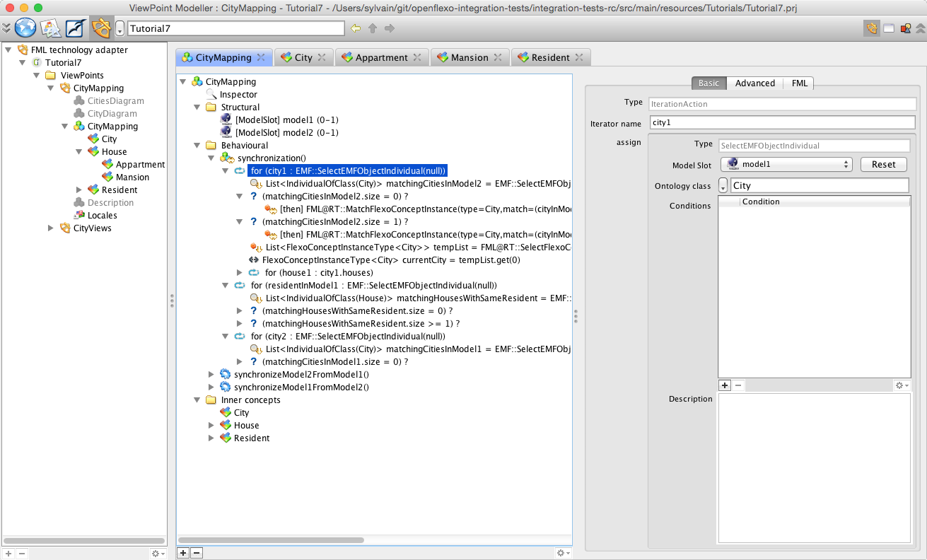927x560 pixels.
Task: Expand matchingHousesWithSameResident.size = 0 condition
Action: pyautogui.click(x=240, y=310)
